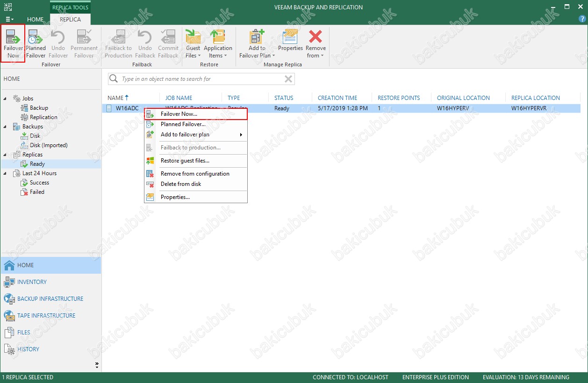588x383 pixels.
Task: Sort by the TYPE column header
Action: pyautogui.click(x=234, y=98)
